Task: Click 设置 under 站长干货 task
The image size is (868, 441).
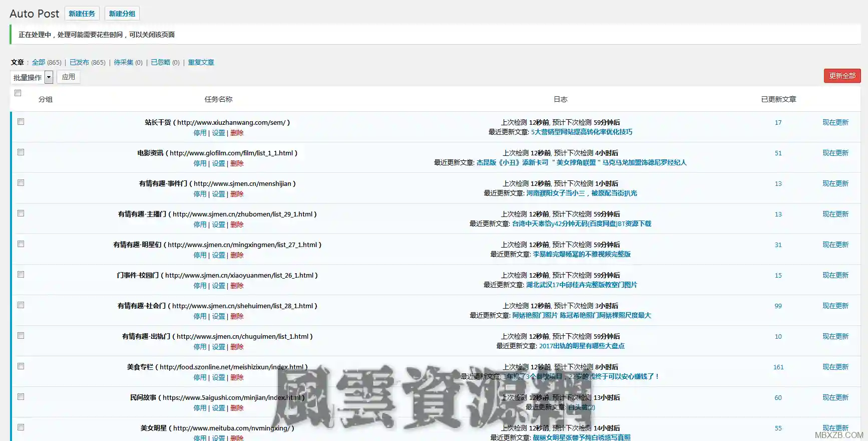Action: coord(218,133)
